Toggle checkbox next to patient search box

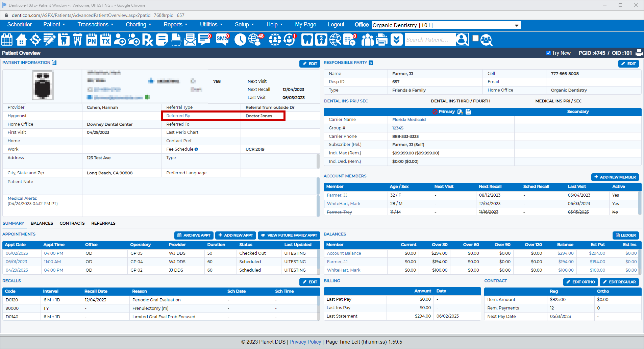click(x=475, y=38)
